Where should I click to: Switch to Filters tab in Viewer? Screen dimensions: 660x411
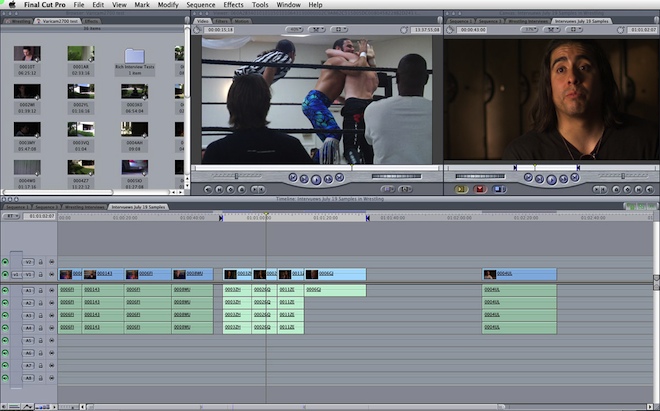pos(221,21)
